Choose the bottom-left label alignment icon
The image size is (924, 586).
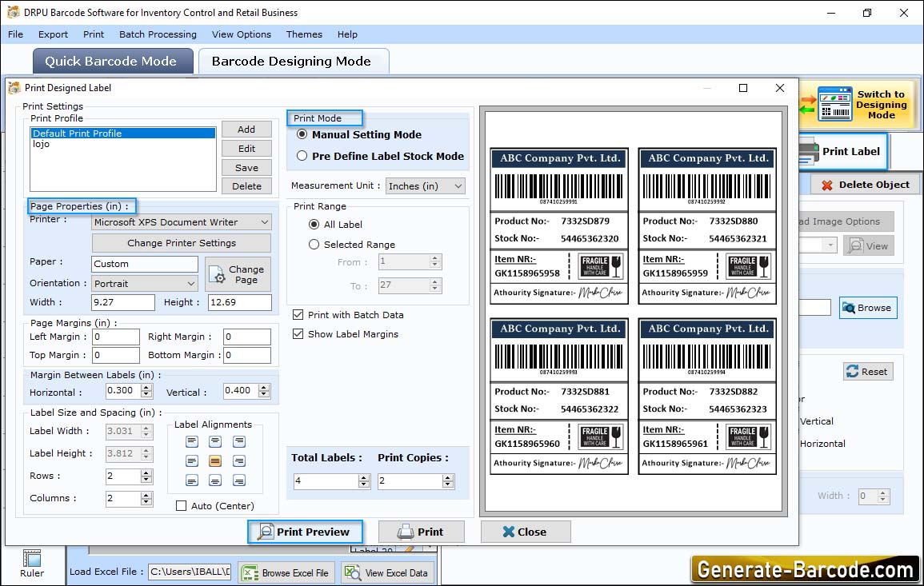[x=192, y=480]
